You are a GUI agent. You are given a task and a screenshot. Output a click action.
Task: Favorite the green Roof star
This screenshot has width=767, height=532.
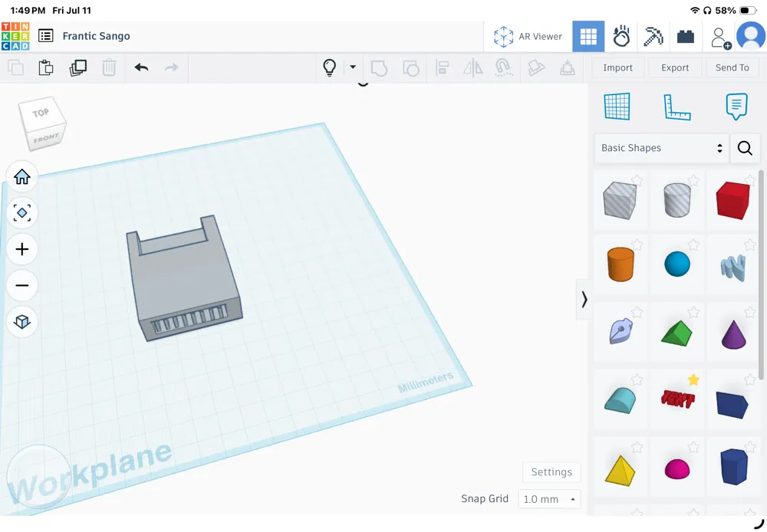tap(693, 311)
